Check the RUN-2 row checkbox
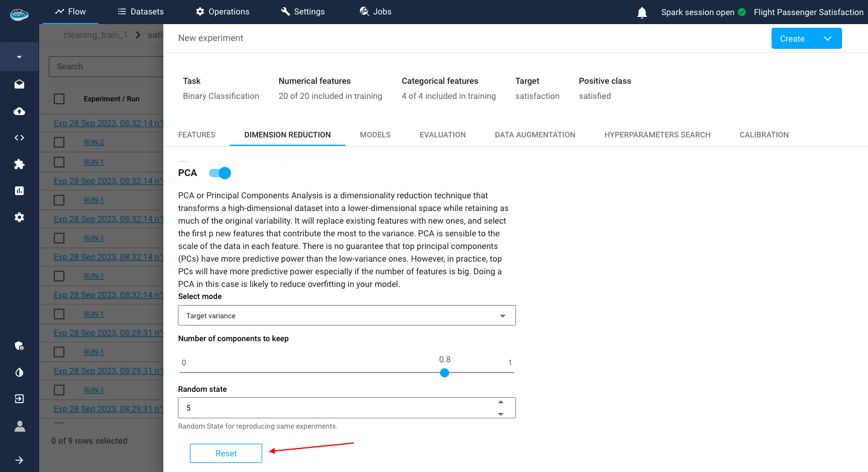Screen dimensions: 868x472 [x=59, y=142]
